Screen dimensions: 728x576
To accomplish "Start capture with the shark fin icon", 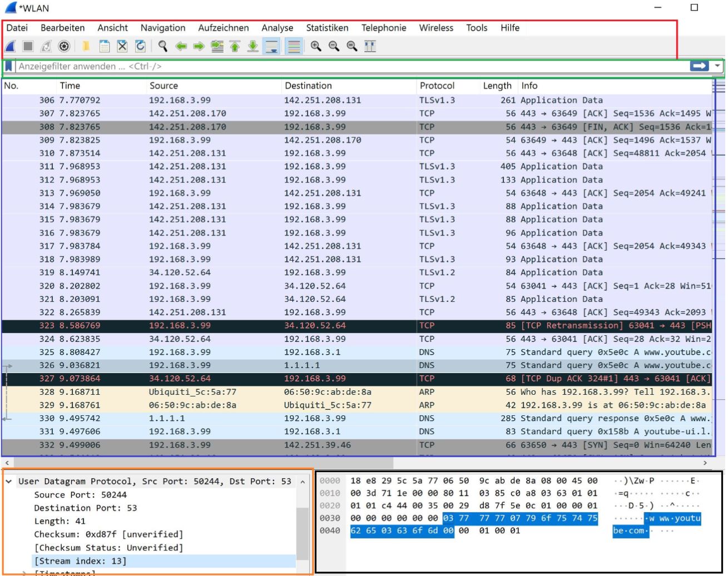I will point(11,46).
